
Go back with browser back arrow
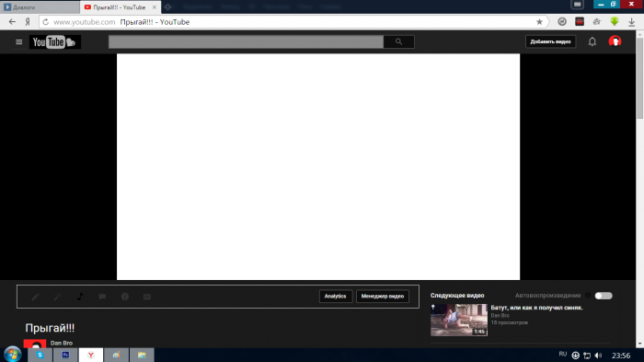12,22
